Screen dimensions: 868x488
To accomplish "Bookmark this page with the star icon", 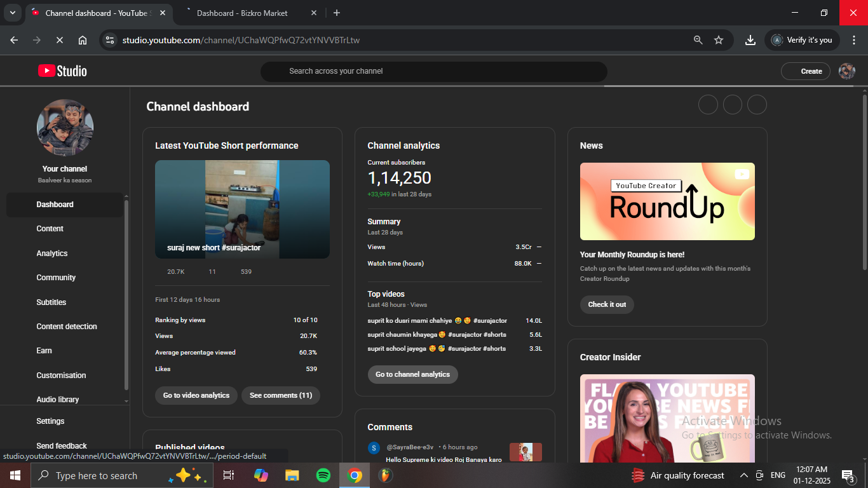I will [719, 40].
